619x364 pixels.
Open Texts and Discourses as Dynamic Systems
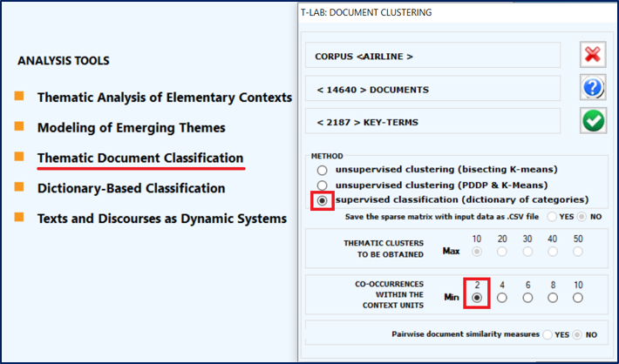(x=162, y=219)
